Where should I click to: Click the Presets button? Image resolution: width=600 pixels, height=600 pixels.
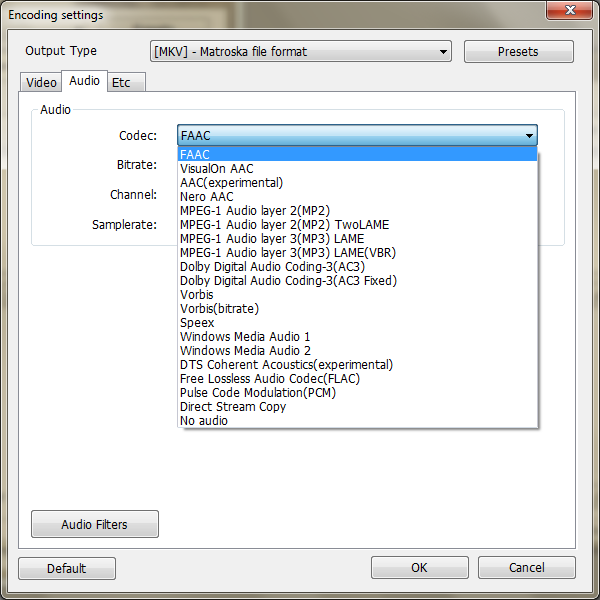click(518, 51)
